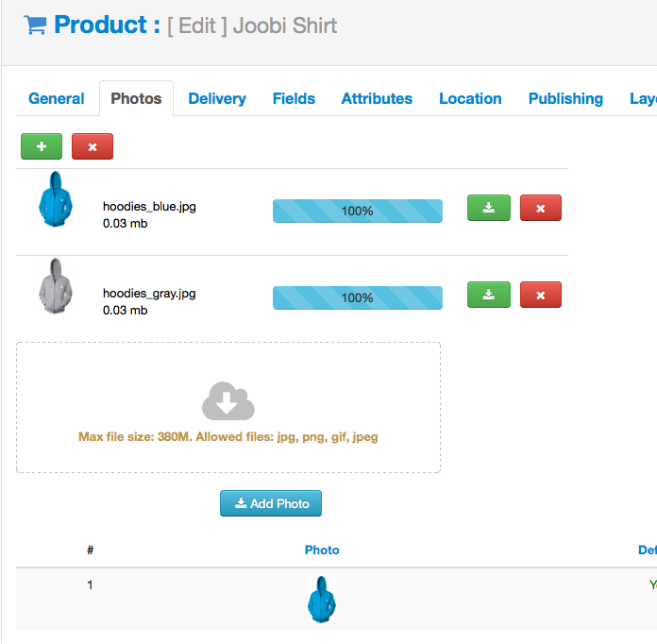Image resolution: width=657 pixels, height=644 pixels.
Task: Click the gray hoodie thumbnail
Action: click(55, 286)
